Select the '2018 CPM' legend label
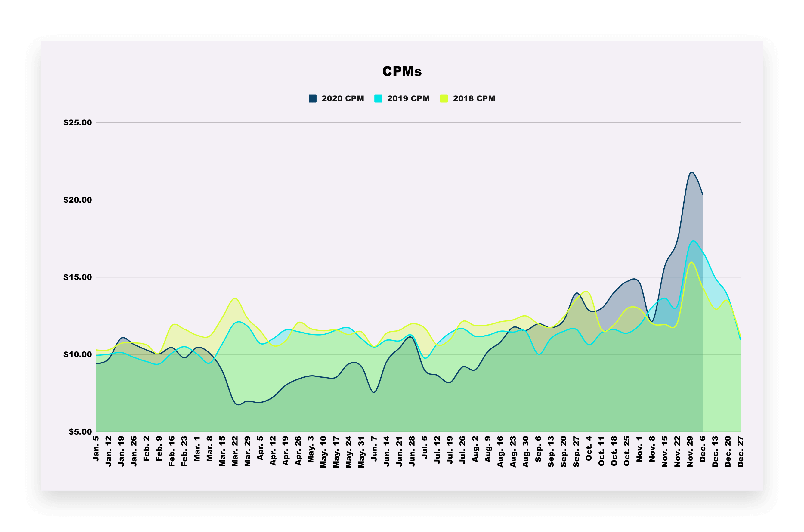804x532 pixels. point(474,98)
